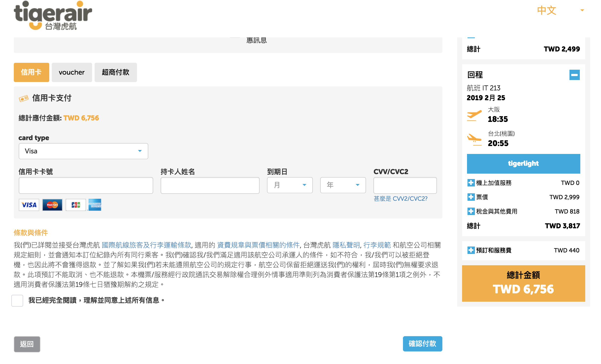Click the MasterCard logo
601x364 pixels.
(52, 205)
